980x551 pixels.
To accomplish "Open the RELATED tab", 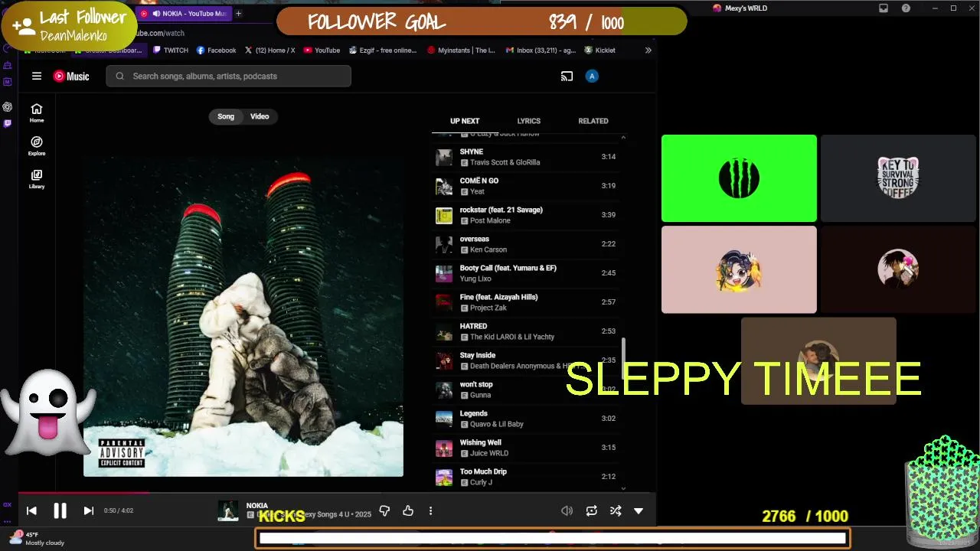I will [593, 121].
